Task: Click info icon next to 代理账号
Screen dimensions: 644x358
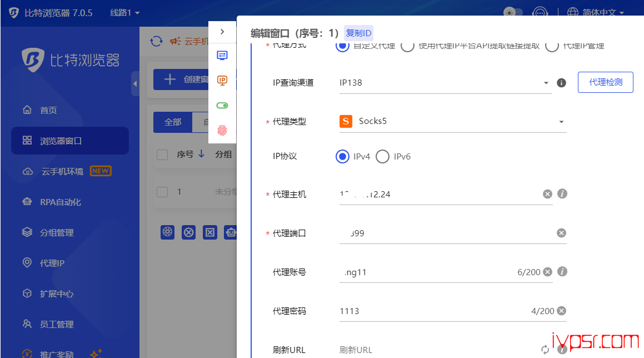Action: [x=562, y=272]
